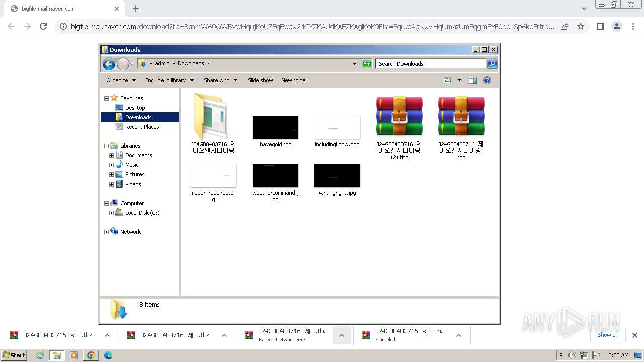This screenshot has width=644, height=362.
Task: Open the Organize menu
Action: pyautogui.click(x=121, y=80)
